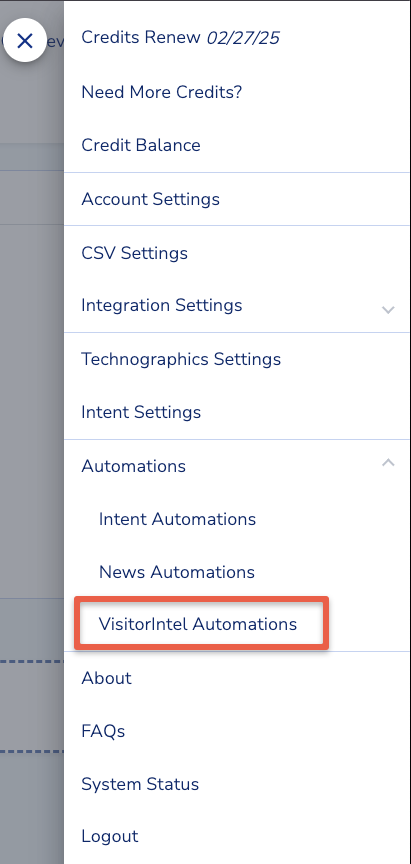Select Need More Credits? option
The height and width of the screenshot is (864, 411).
(x=161, y=92)
